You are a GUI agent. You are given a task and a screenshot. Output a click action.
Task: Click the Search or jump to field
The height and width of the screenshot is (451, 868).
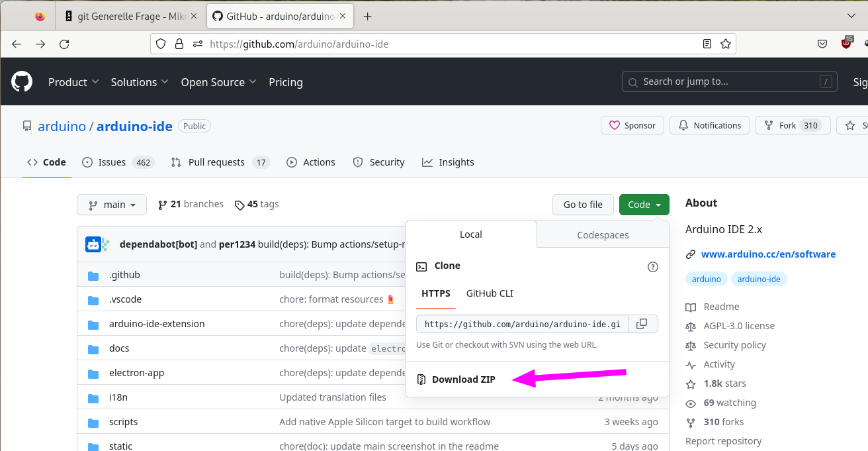[729, 81]
